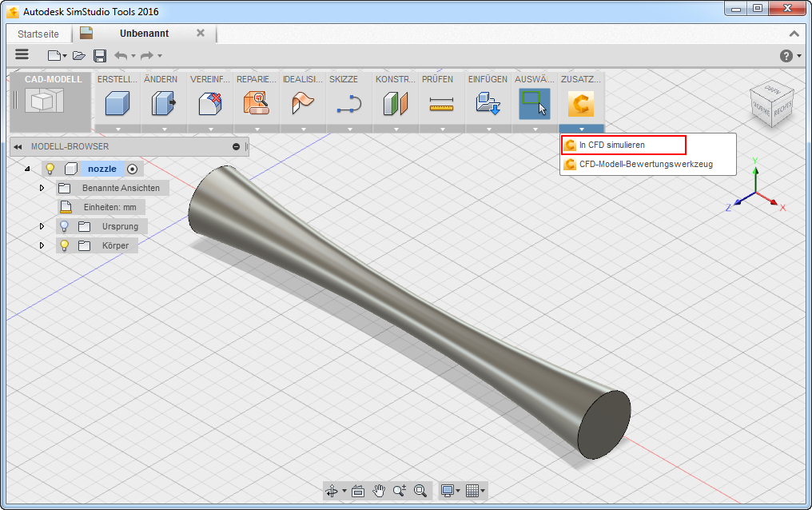812x510 pixels.
Task: Collapse the MODELL-BROWSER with double arrows
Action: pos(18,147)
